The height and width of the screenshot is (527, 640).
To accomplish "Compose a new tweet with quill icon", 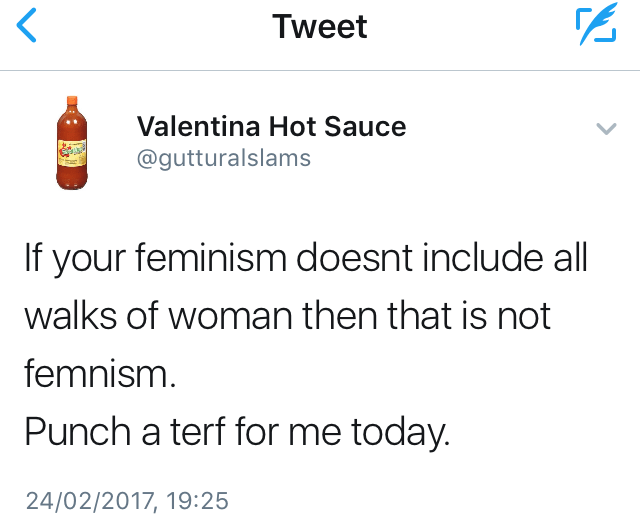I will (595, 27).
